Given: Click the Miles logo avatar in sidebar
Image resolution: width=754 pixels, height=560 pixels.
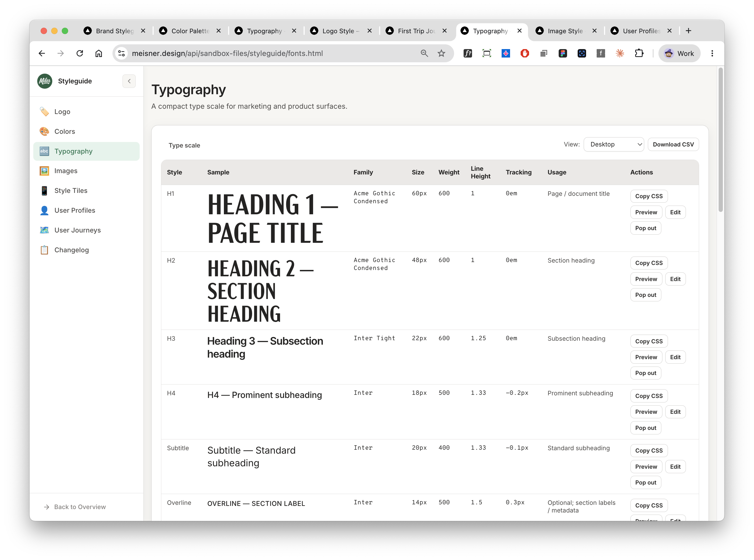Looking at the screenshot, I should (45, 81).
